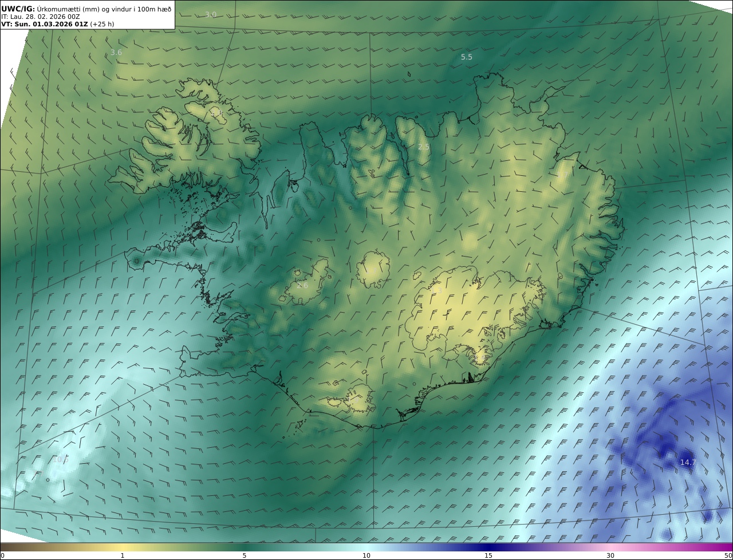Click the colorbar tick label 10

coord(366,555)
